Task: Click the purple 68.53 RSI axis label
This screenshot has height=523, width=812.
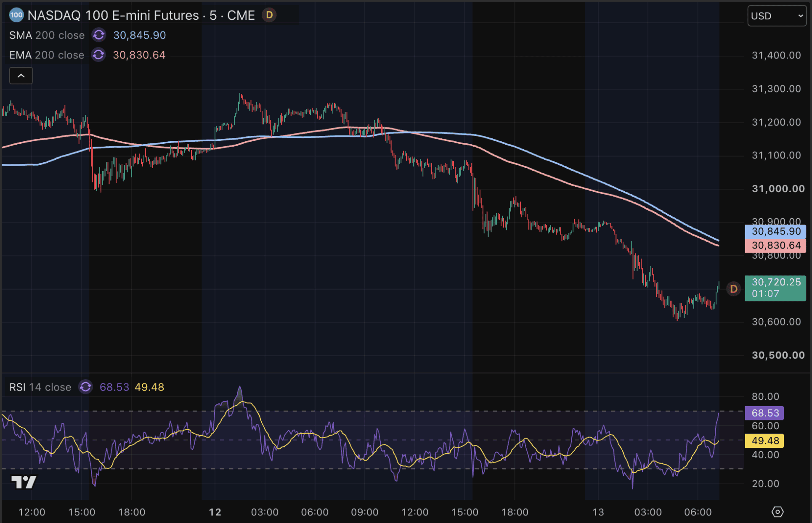Action: point(764,413)
